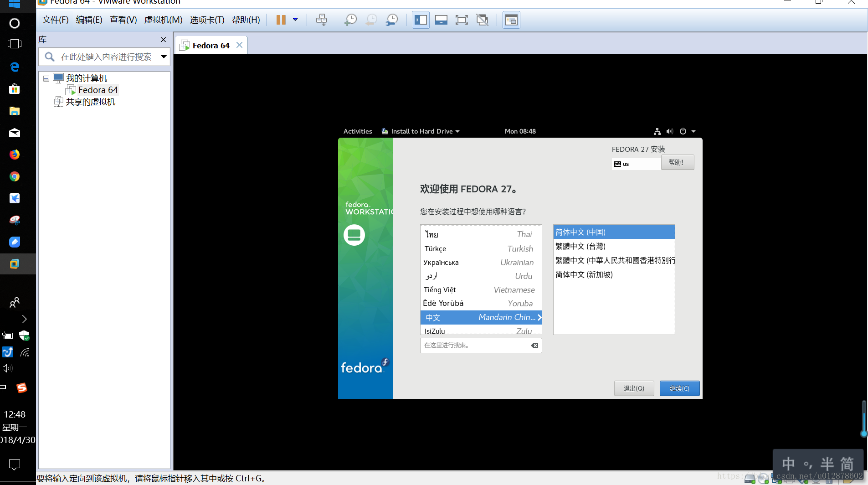Select 中文 Mandarin Chinese language row

coord(481,317)
